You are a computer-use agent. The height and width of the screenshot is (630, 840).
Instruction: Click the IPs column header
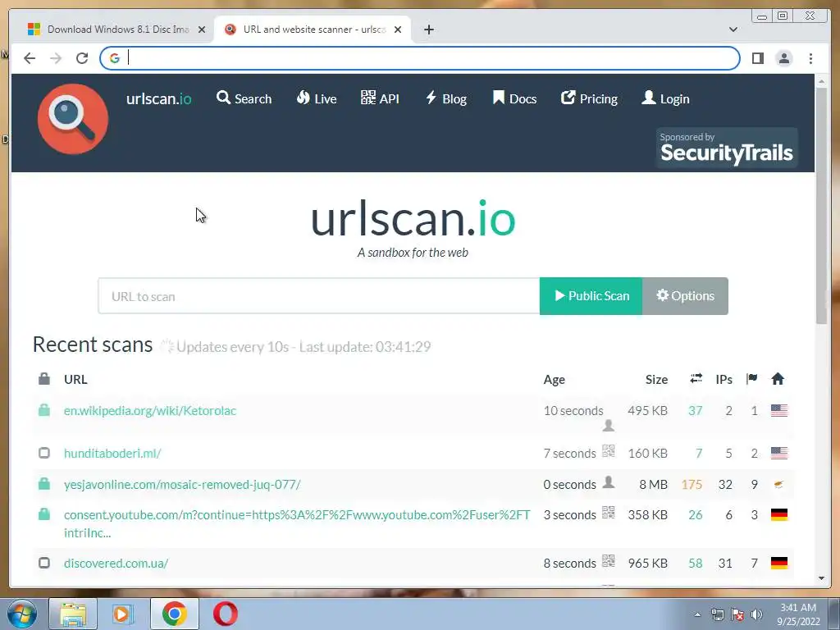(724, 379)
